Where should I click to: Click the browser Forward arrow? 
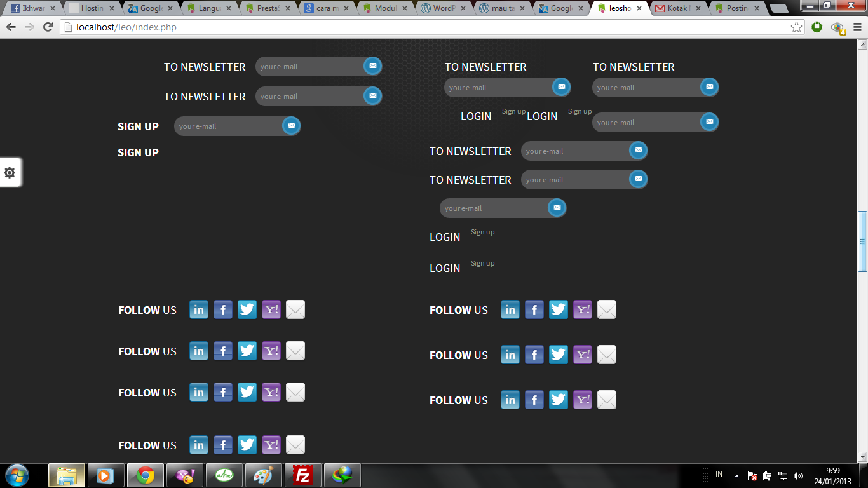coord(29,27)
